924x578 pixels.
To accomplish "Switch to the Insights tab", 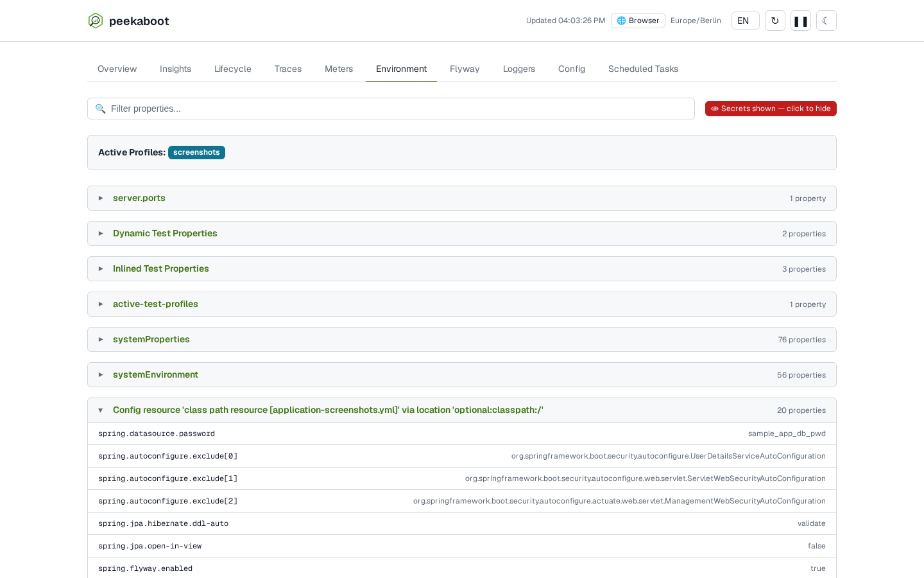I will (175, 69).
